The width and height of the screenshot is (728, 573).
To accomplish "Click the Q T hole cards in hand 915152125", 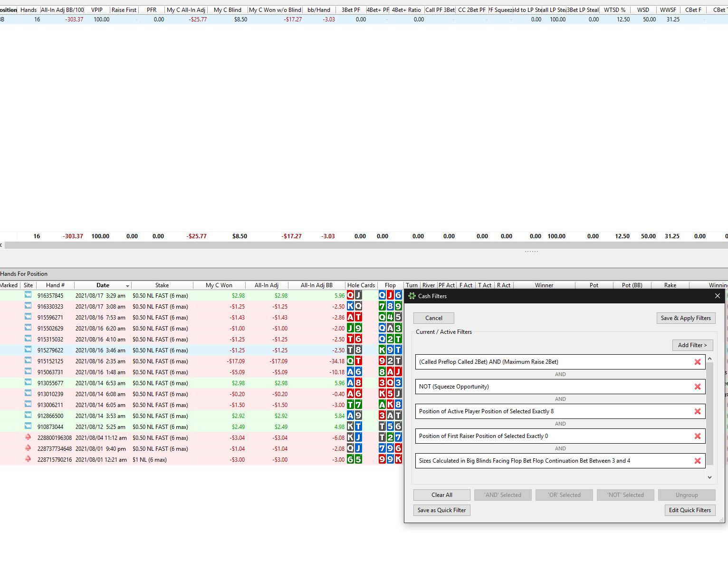I will tap(354, 361).
